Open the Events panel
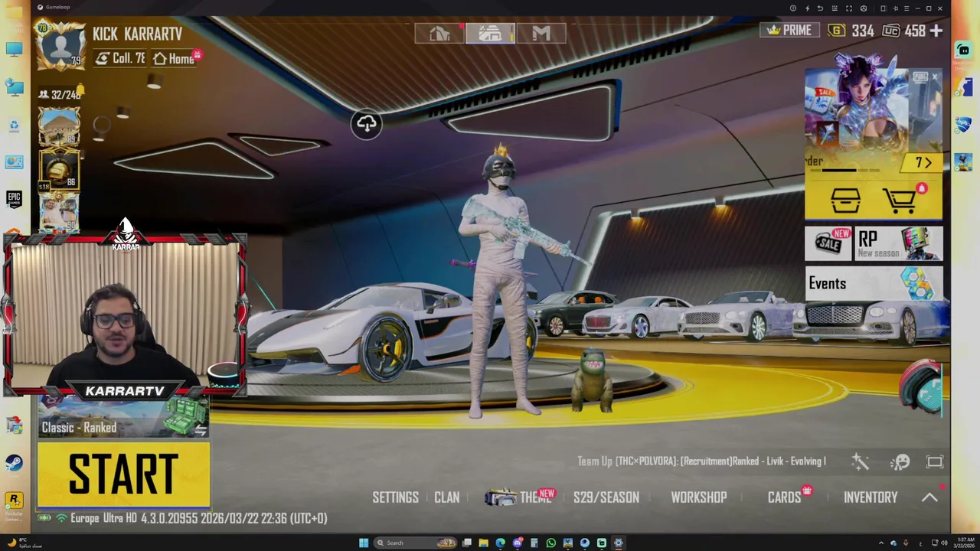 [x=874, y=283]
